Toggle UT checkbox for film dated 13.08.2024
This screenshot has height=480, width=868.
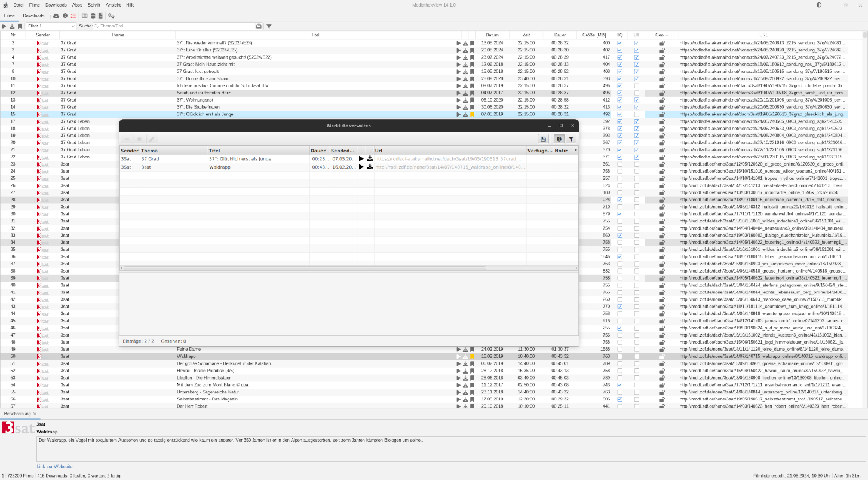coord(637,43)
